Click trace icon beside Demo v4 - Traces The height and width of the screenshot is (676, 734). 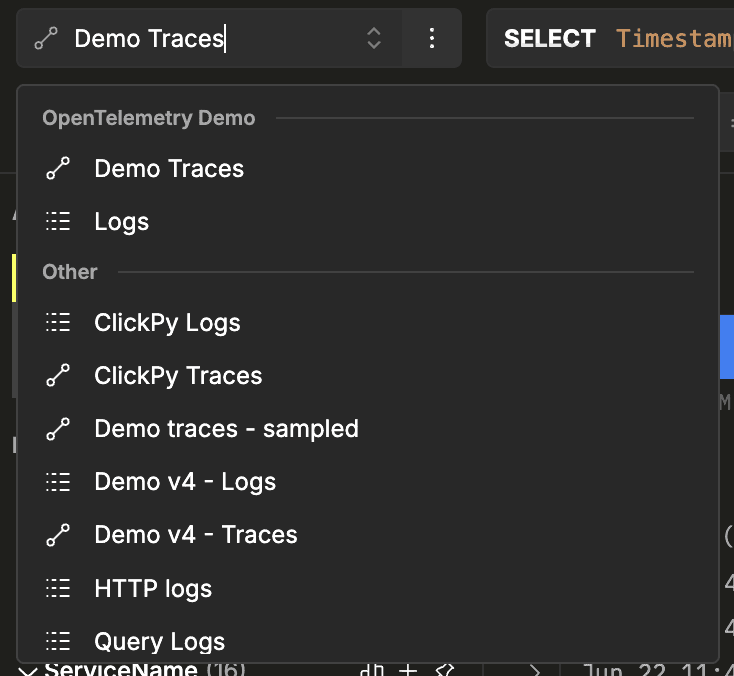pyautogui.click(x=58, y=535)
